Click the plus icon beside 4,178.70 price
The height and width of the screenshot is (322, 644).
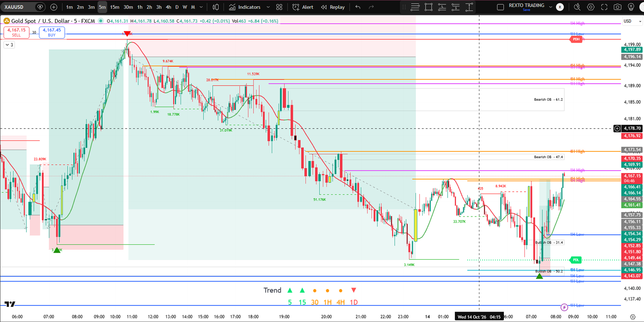pyautogui.click(x=617, y=128)
